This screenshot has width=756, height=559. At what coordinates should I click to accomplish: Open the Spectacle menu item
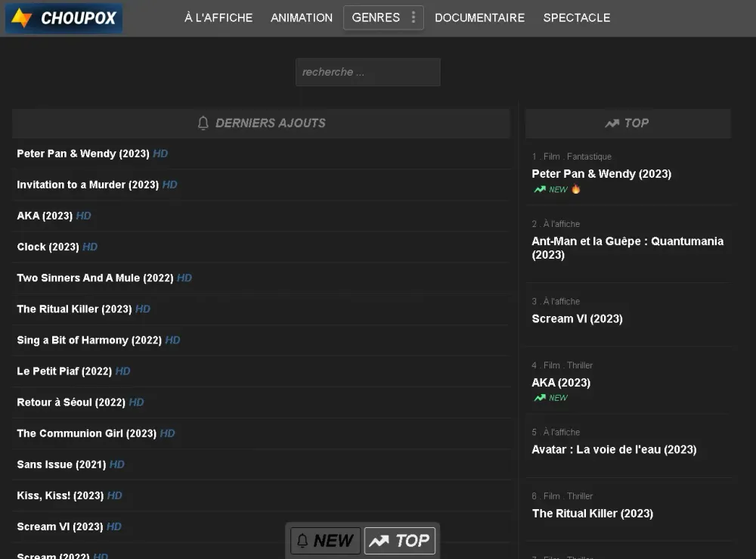tap(577, 18)
